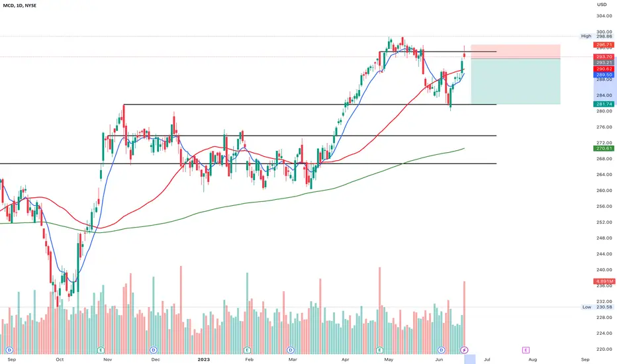Click the purple lightning latest-news icon
The width and height of the screenshot is (617, 364).
click(x=464, y=350)
